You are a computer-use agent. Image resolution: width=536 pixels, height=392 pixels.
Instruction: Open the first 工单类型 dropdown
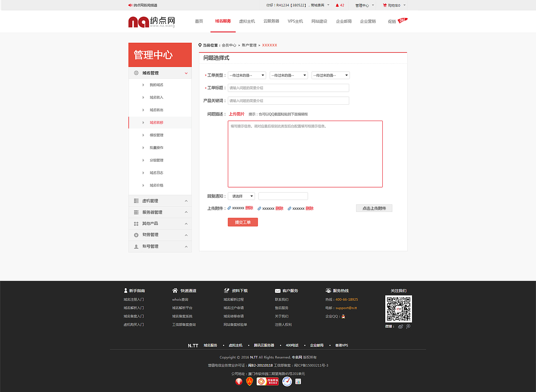(x=247, y=75)
